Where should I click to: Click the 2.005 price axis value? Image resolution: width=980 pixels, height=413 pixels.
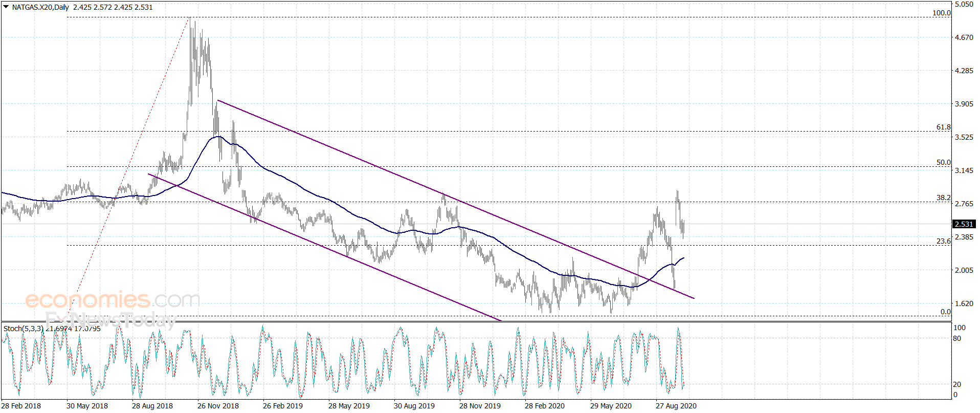[964, 270]
